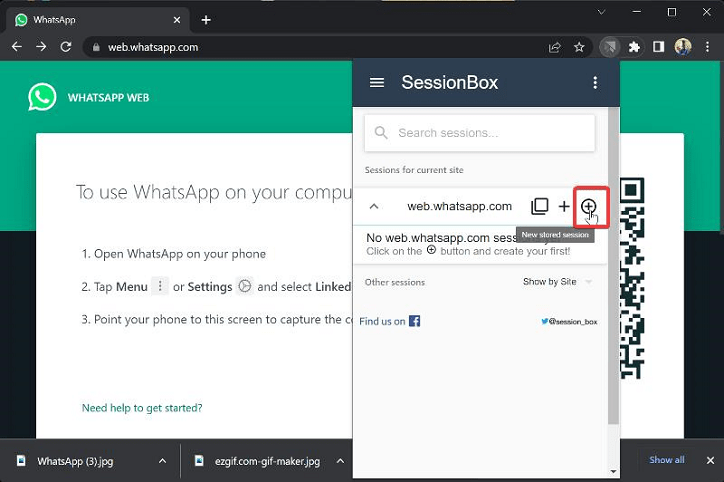
Task: Open the SessionBox three-dot options menu
Action: (x=595, y=83)
